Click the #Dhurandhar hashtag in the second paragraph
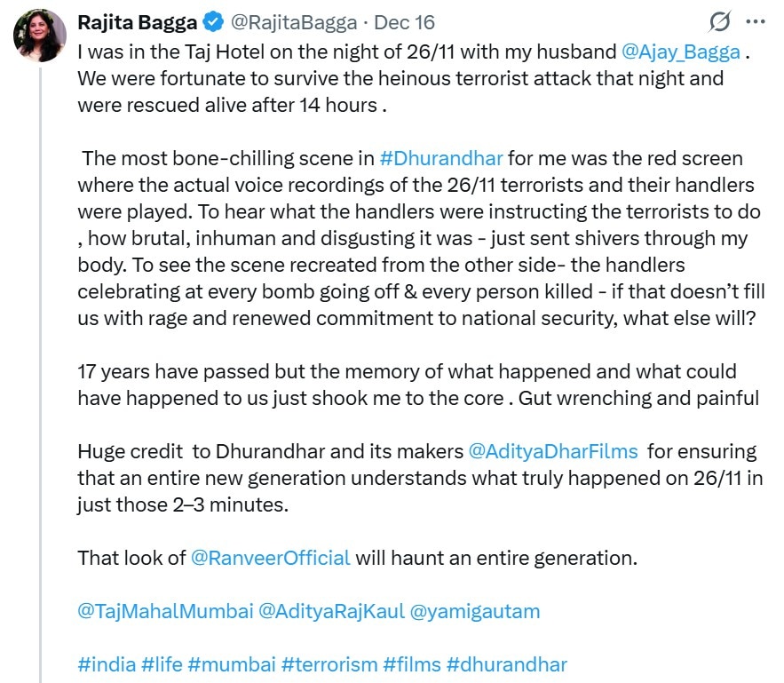784x683 pixels. coord(441,159)
